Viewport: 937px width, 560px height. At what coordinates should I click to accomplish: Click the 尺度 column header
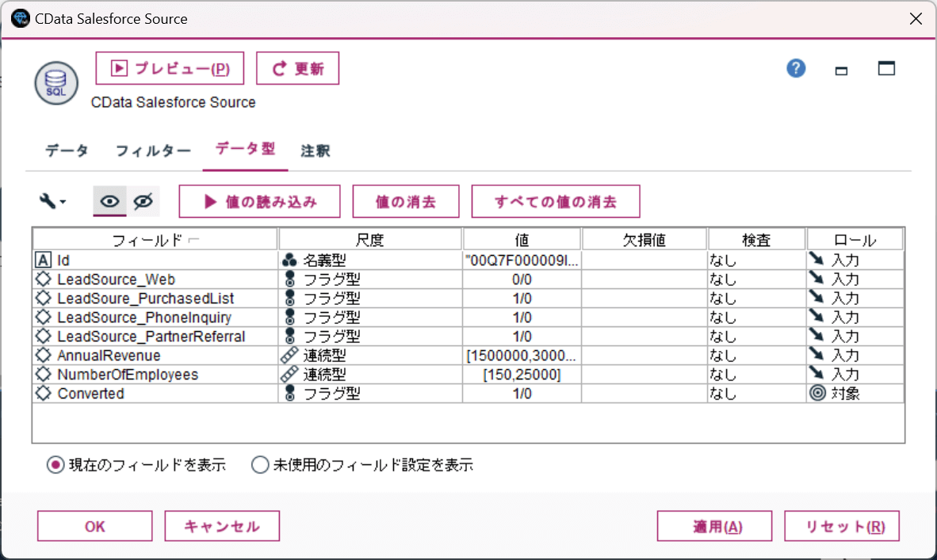370,240
